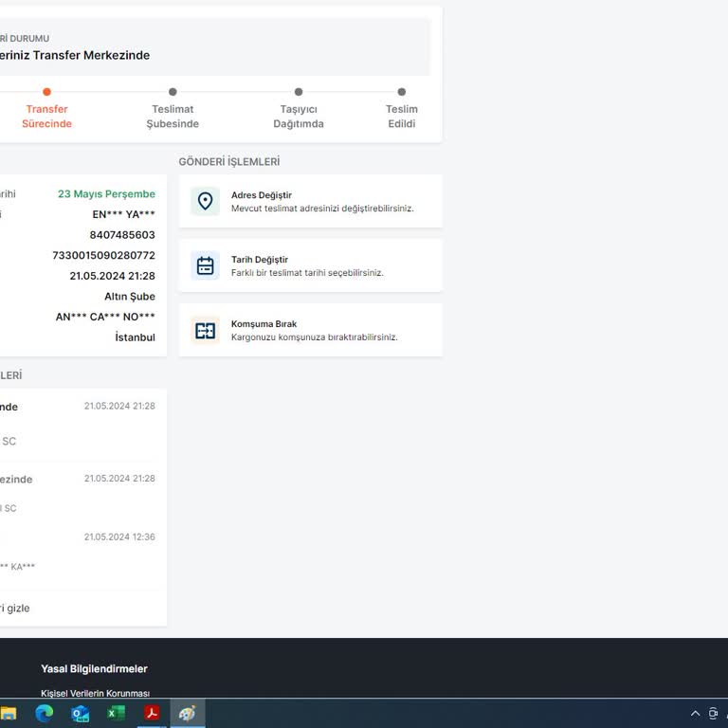Open File Explorer from the taskbar

click(x=9, y=714)
